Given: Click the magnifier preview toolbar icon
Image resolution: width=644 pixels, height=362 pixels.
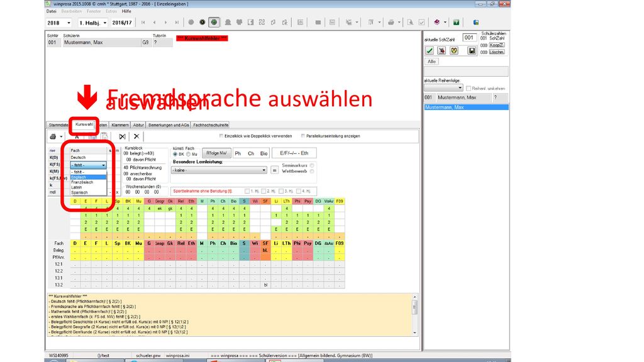Looking at the screenshot, I should coord(410,22).
